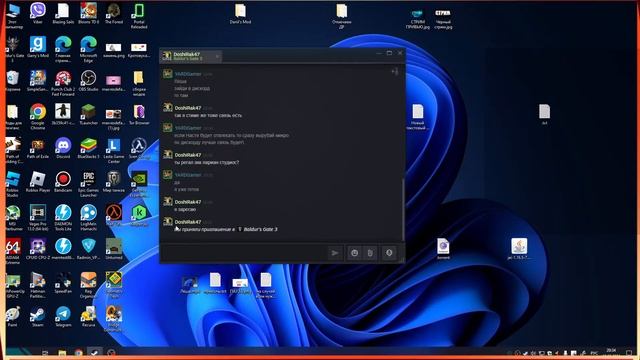Screen dimensions: 640x360
Task: Start voice chat with the microphone icon
Action: coord(389,253)
